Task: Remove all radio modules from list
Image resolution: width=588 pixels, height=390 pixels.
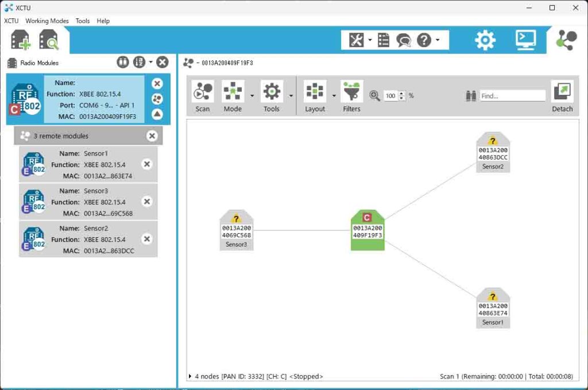Action: pos(163,62)
